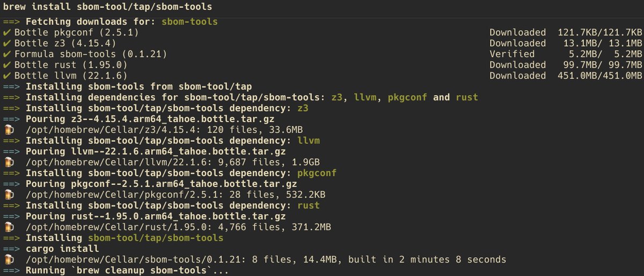Click the beer mug icon on the sbom-tools Cellar line

8,259
